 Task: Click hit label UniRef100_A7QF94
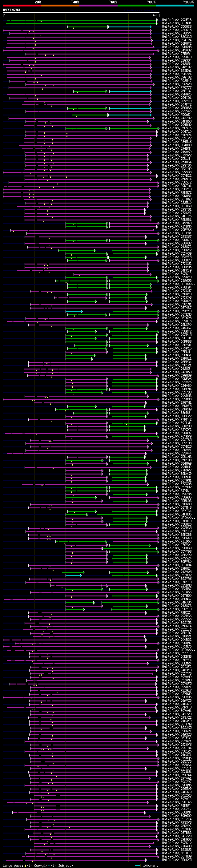(x=177, y=287)
